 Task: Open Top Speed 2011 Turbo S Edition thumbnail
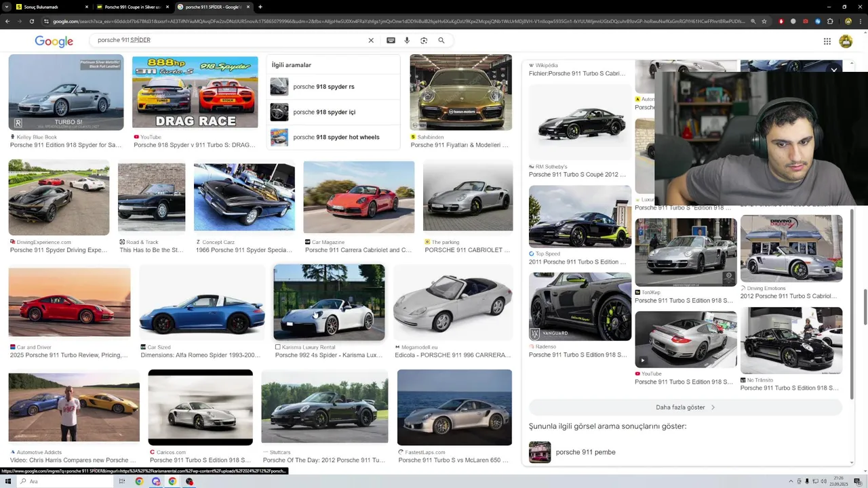click(x=580, y=216)
